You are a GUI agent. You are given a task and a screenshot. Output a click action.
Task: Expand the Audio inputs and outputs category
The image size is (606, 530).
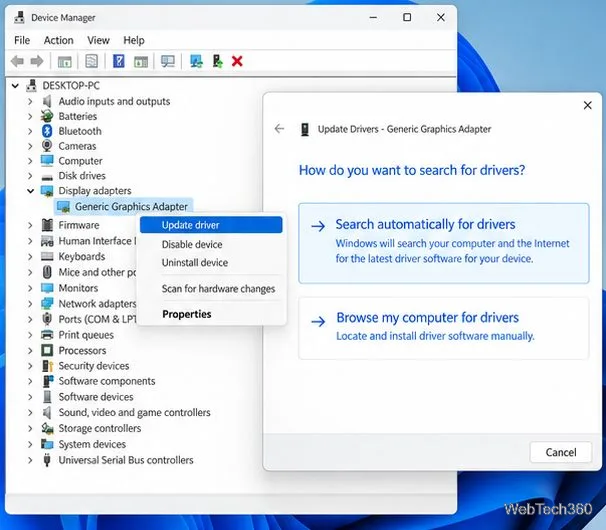[x=30, y=101]
